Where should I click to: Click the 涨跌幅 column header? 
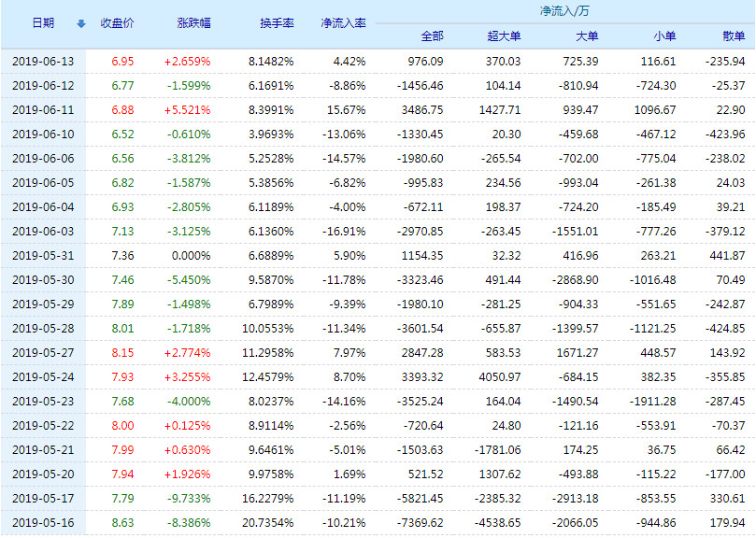point(193,23)
